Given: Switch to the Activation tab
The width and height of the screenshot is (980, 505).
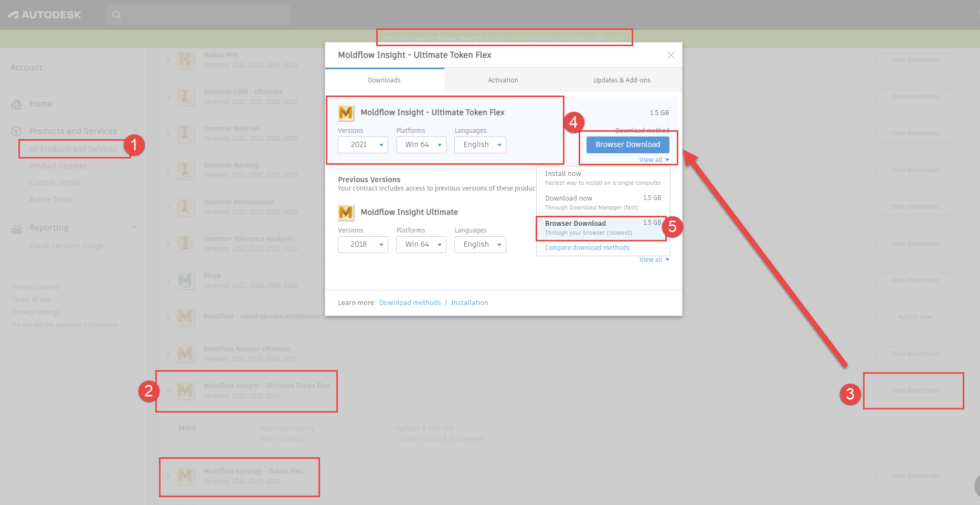Looking at the screenshot, I should tap(503, 80).
